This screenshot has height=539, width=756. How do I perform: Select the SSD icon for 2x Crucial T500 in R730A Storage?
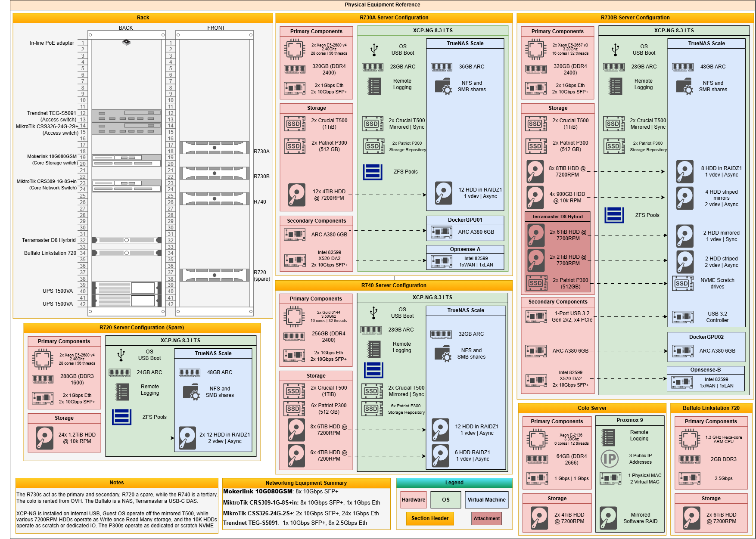pos(294,124)
